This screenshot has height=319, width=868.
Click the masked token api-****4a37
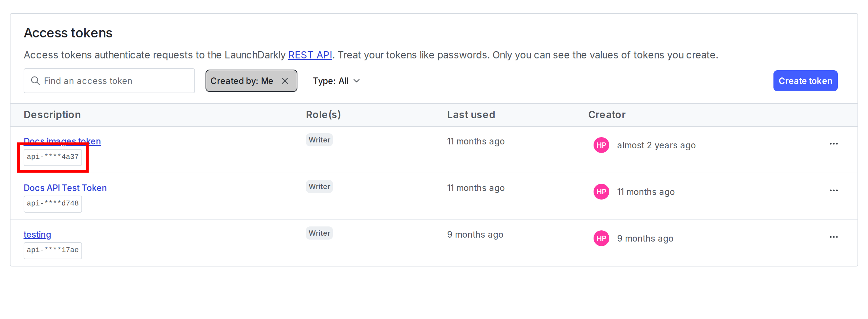pyautogui.click(x=53, y=157)
